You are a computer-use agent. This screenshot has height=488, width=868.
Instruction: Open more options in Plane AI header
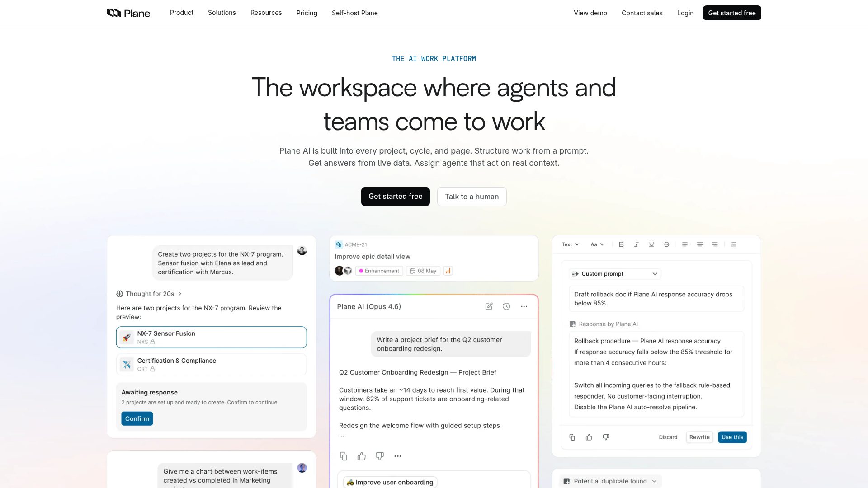click(524, 306)
